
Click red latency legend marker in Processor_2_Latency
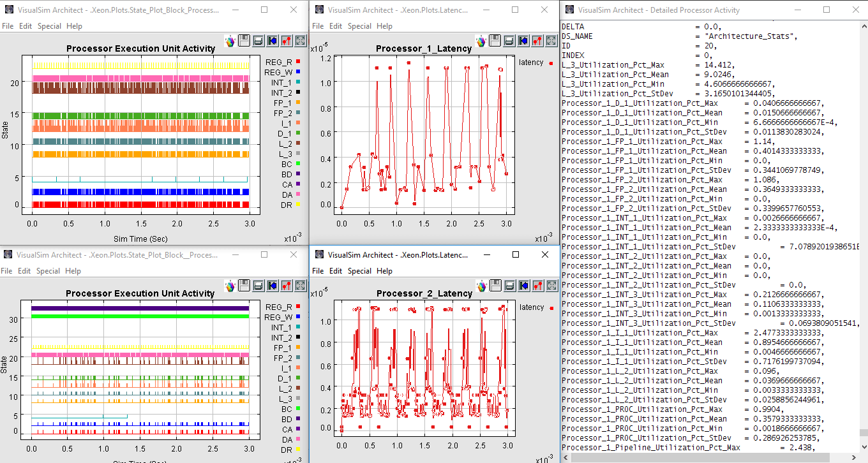[551, 307]
